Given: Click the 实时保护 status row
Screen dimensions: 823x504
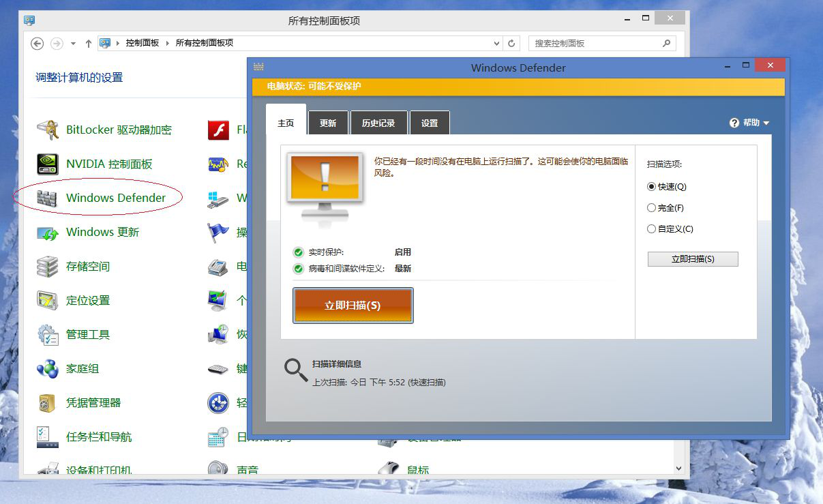Looking at the screenshot, I should click(353, 252).
